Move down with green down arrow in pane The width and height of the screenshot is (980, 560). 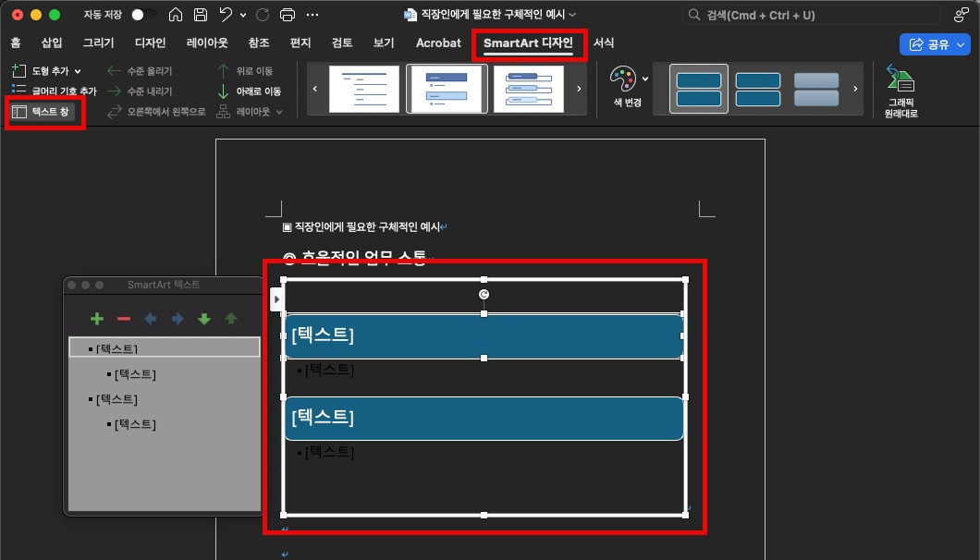tap(204, 319)
